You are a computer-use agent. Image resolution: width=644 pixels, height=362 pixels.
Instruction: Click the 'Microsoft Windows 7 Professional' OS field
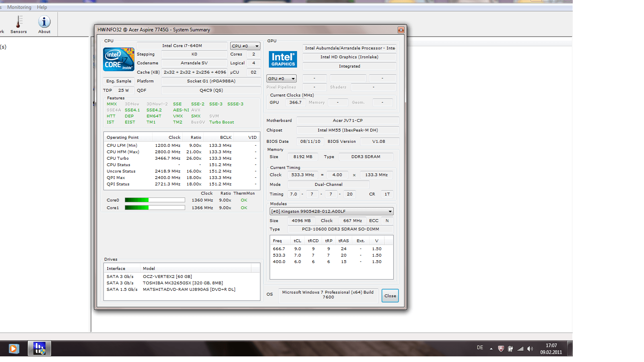click(x=328, y=295)
